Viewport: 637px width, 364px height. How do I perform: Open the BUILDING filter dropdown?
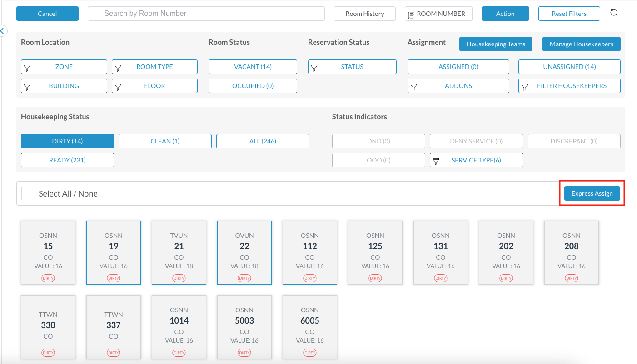click(x=64, y=86)
